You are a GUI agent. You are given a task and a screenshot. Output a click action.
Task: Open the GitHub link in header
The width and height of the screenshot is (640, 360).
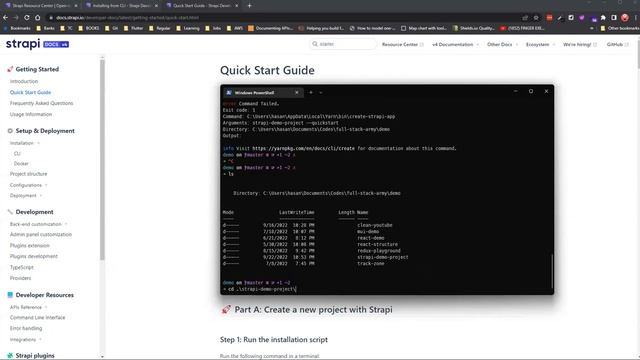coord(617,44)
